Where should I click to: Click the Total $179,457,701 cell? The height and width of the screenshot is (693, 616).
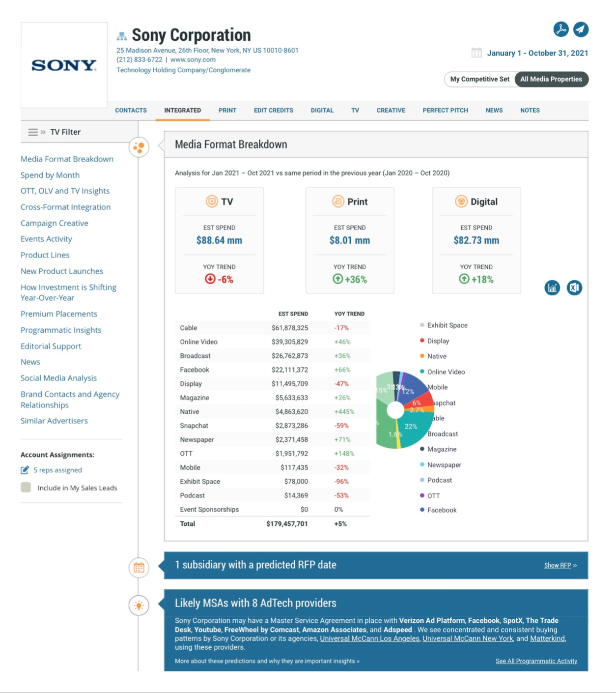pos(287,524)
